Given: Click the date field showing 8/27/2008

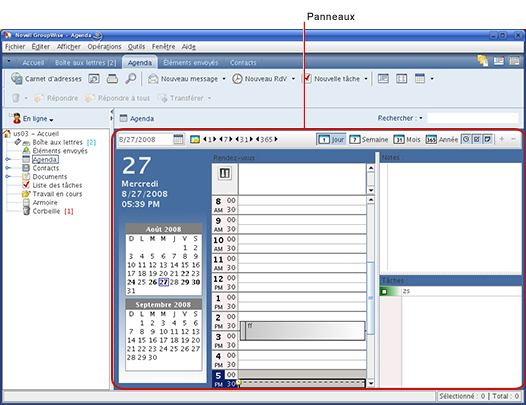Looking at the screenshot, I should pos(145,139).
